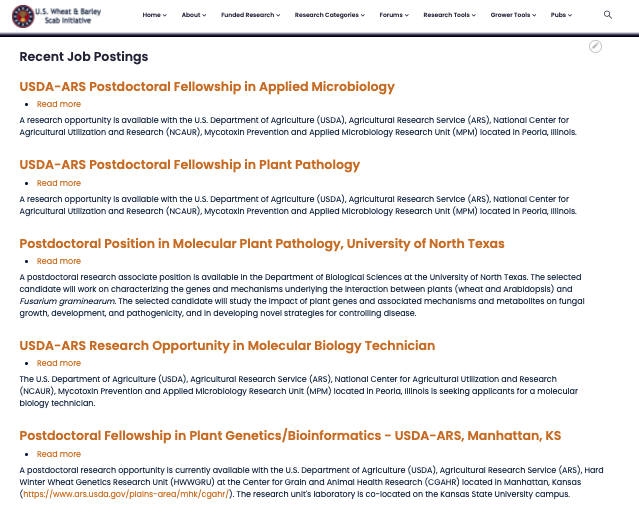Open University of North Texas postdoc posting
This screenshot has width=639, height=520.
point(262,244)
